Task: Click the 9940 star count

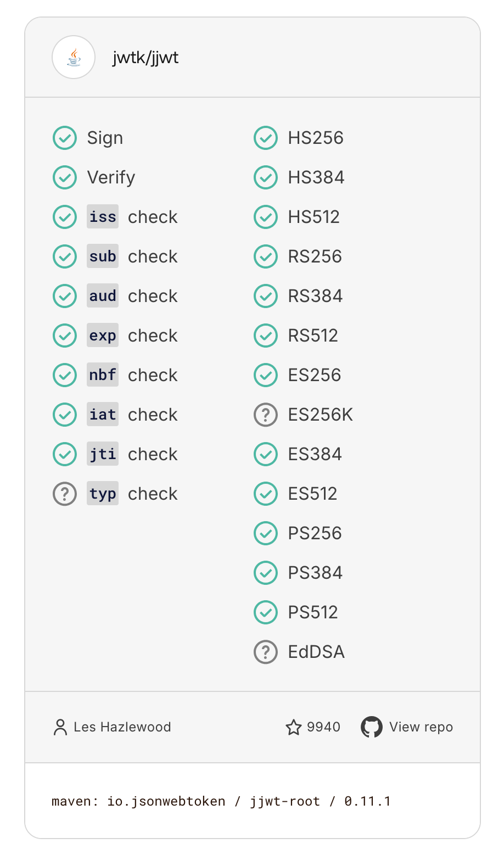Action: 323,727
